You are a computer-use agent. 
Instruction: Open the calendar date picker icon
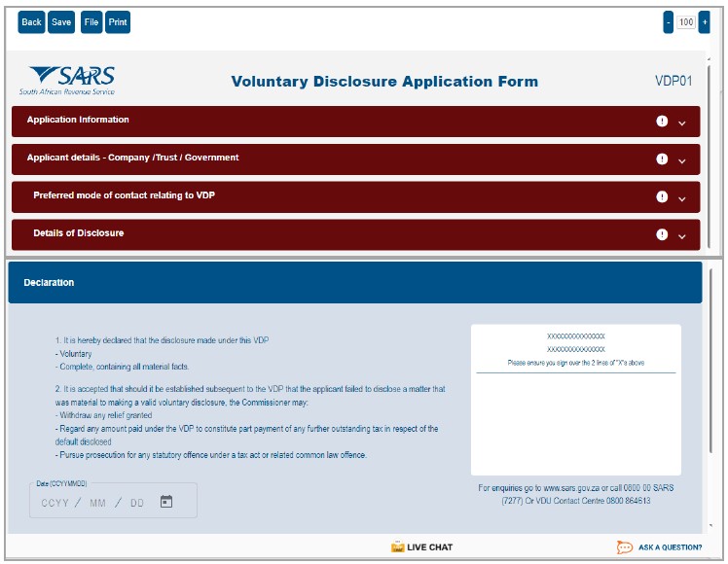tap(166, 502)
